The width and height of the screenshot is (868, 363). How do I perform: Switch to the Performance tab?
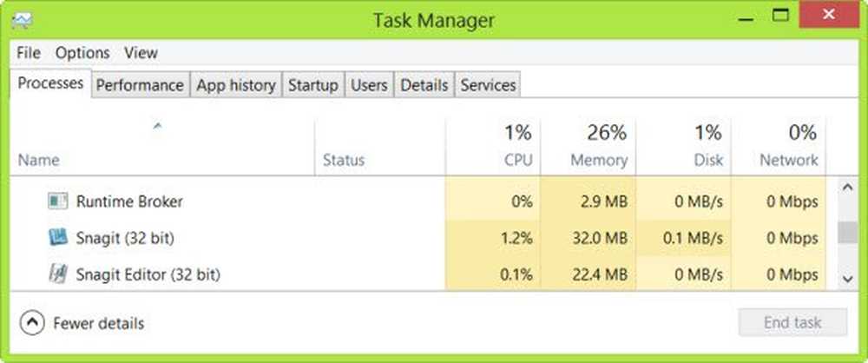[140, 85]
